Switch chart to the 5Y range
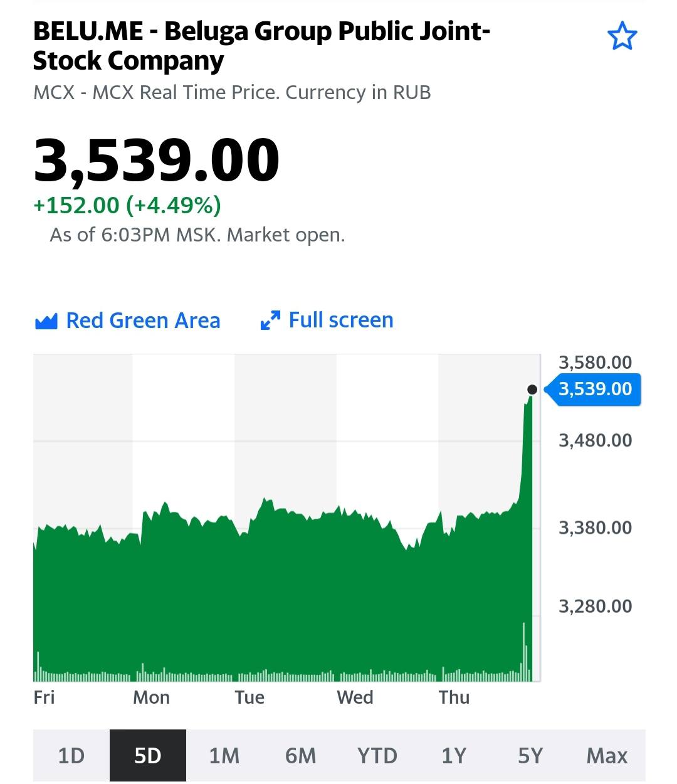This screenshot has width=677, height=784. [x=530, y=756]
